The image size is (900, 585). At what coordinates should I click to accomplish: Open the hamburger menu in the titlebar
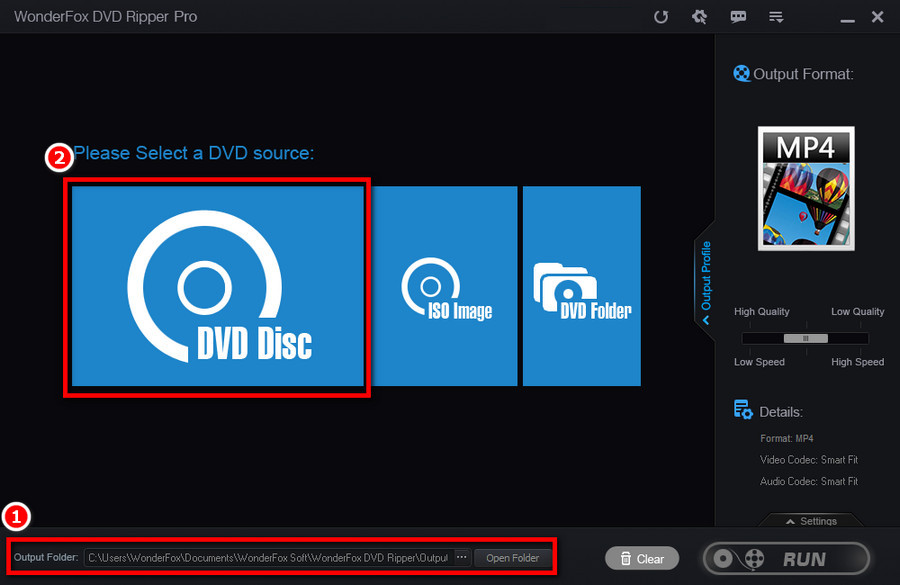point(776,16)
